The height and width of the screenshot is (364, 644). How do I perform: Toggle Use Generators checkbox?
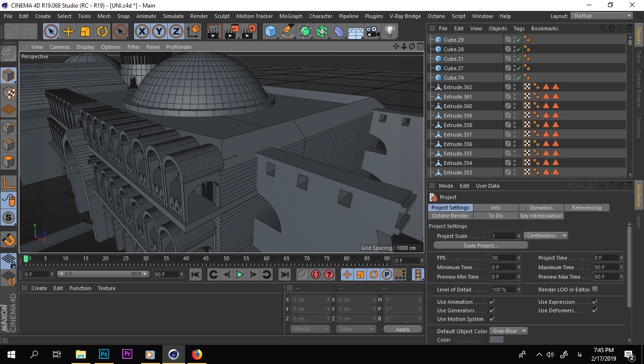click(492, 310)
